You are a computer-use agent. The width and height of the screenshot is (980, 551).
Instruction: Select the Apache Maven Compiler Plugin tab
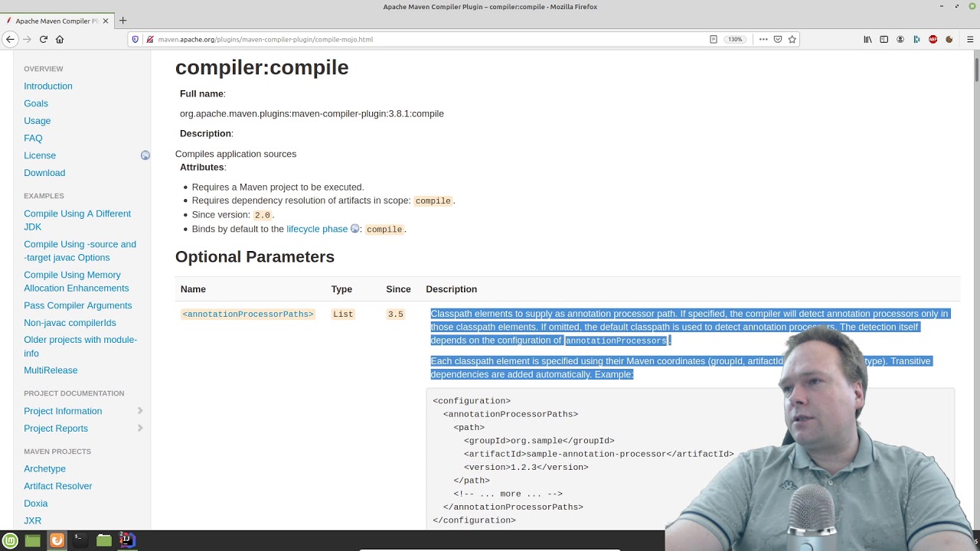57,21
